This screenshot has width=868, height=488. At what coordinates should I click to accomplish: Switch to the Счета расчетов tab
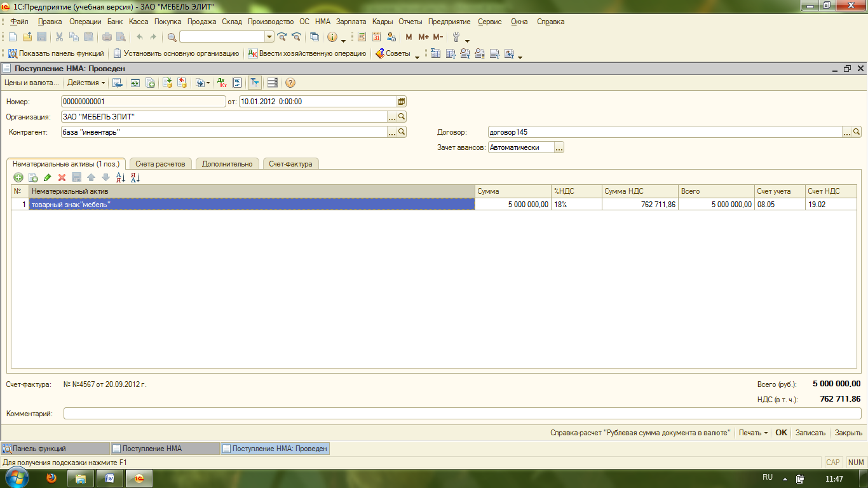tap(161, 164)
